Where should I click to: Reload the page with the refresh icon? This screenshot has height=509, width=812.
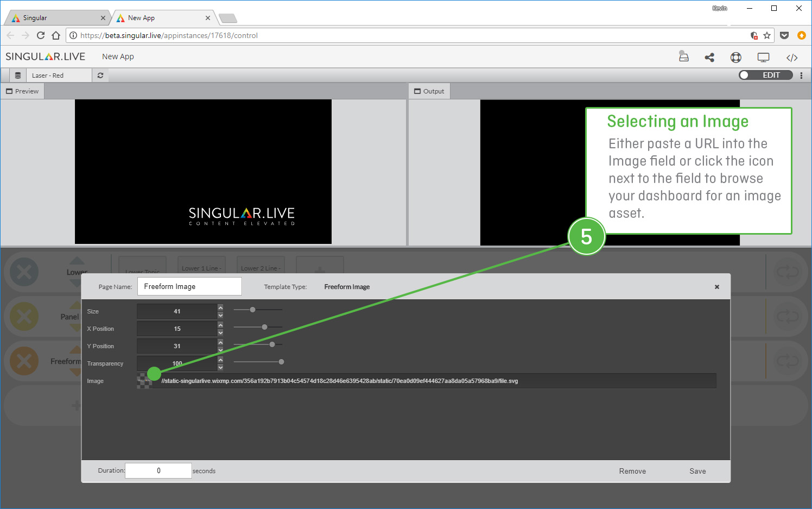pyautogui.click(x=41, y=35)
